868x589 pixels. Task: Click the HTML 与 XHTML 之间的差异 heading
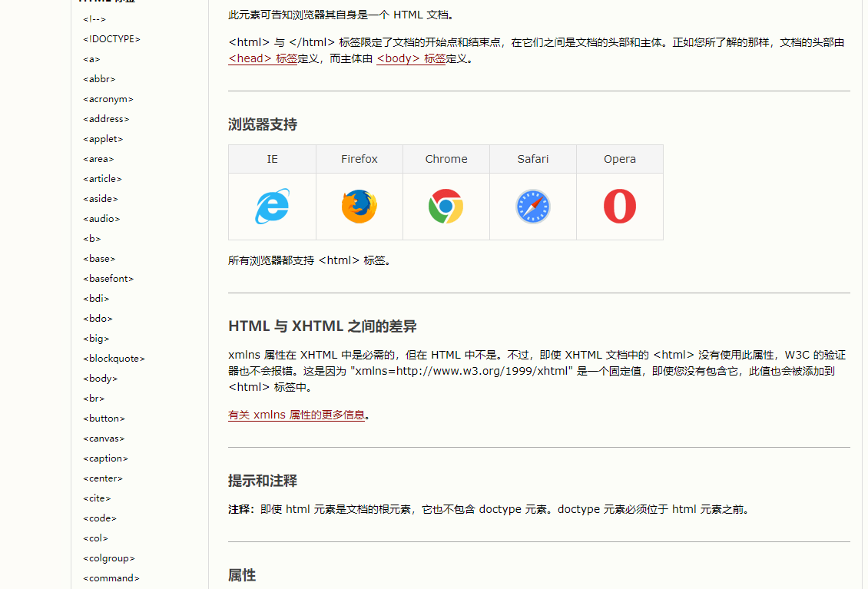(x=322, y=326)
